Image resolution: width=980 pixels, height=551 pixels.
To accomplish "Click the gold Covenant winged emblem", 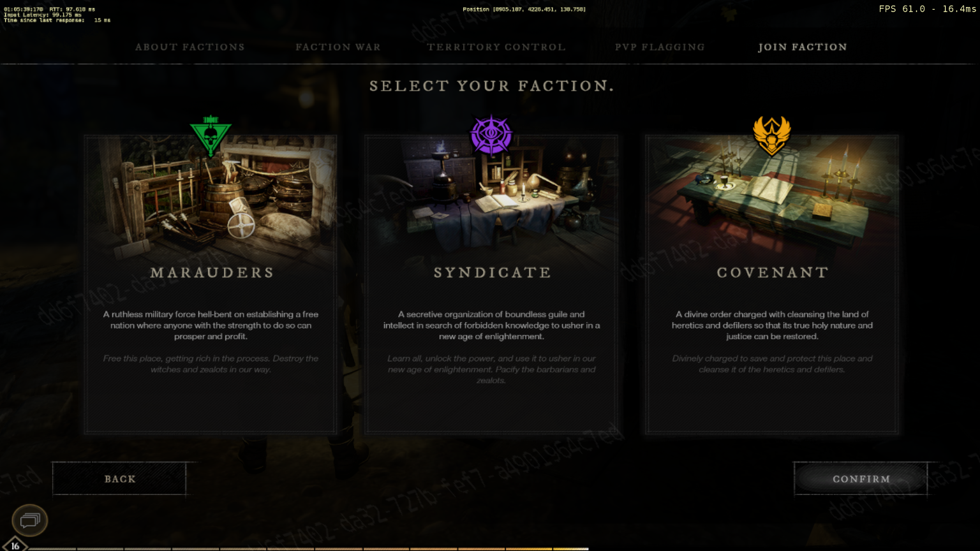I will click(772, 136).
